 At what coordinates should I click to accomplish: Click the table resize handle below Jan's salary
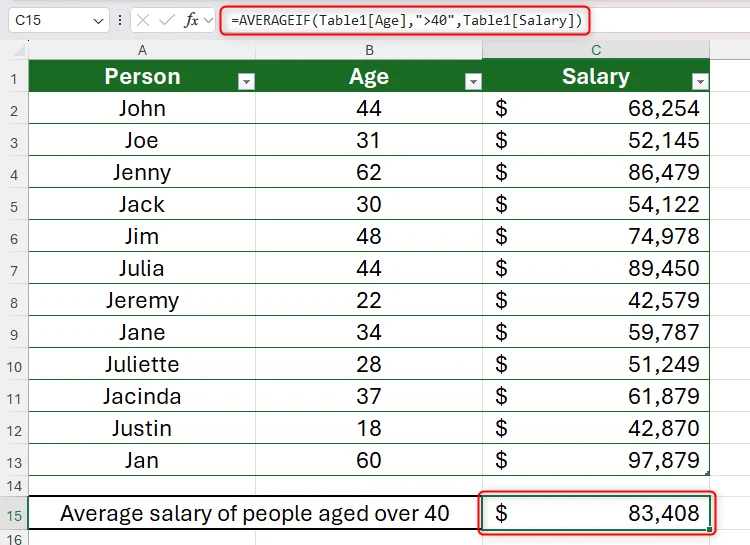coord(708,473)
